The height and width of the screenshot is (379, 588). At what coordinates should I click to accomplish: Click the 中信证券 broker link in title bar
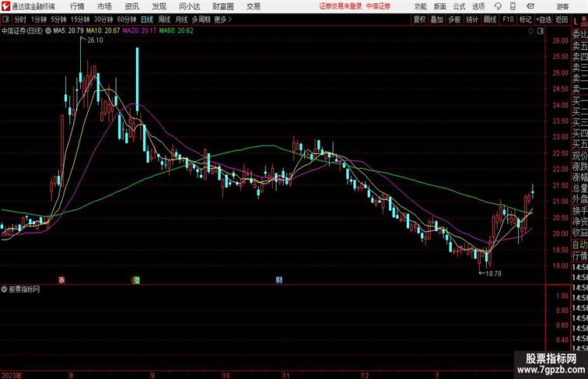pyautogui.click(x=378, y=6)
